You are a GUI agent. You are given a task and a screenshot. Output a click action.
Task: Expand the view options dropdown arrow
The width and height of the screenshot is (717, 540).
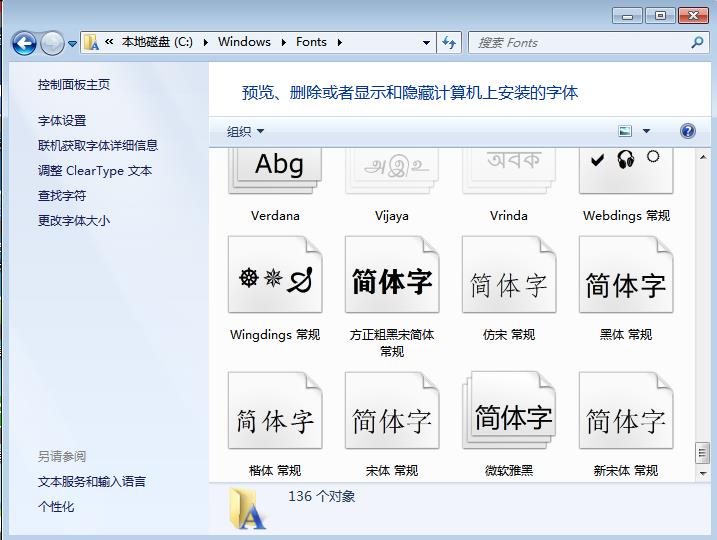(646, 131)
